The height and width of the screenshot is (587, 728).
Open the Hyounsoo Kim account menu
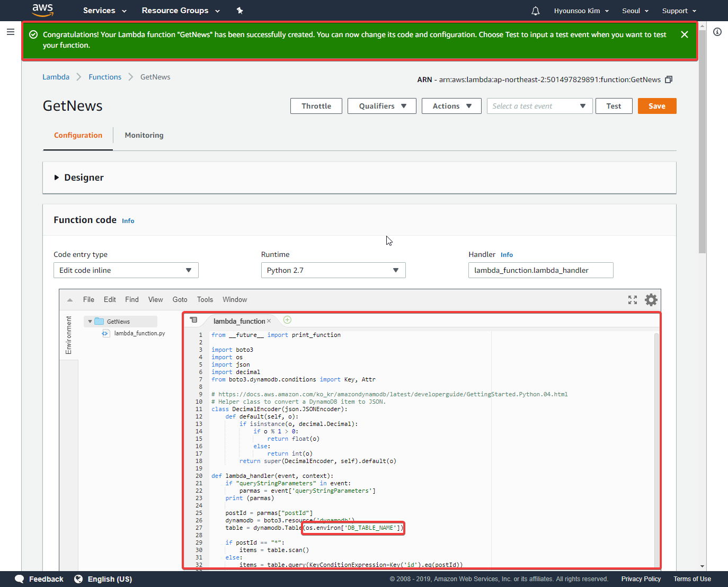tap(581, 11)
